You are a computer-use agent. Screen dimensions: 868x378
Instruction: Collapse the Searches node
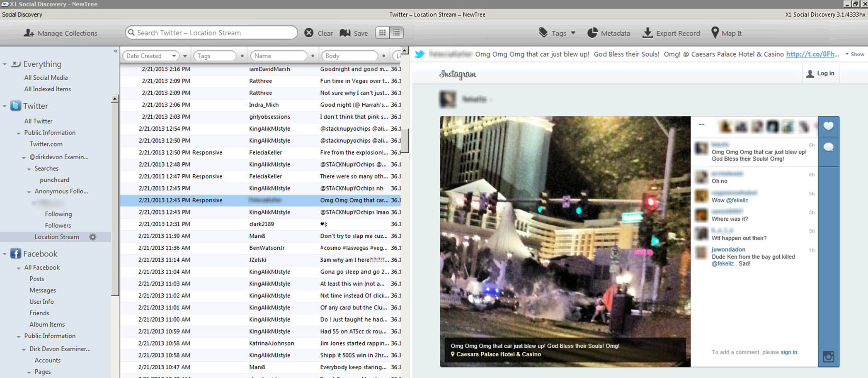(29, 169)
